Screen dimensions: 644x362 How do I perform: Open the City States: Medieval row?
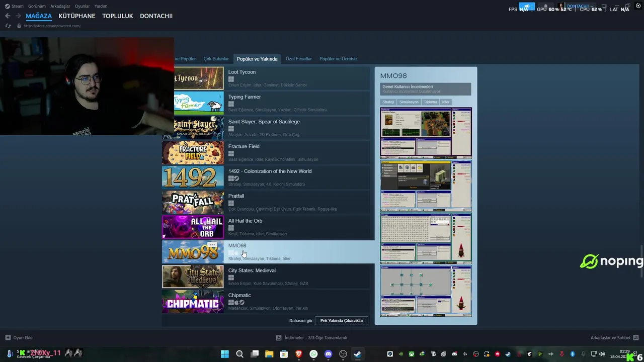pyautogui.click(x=266, y=277)
